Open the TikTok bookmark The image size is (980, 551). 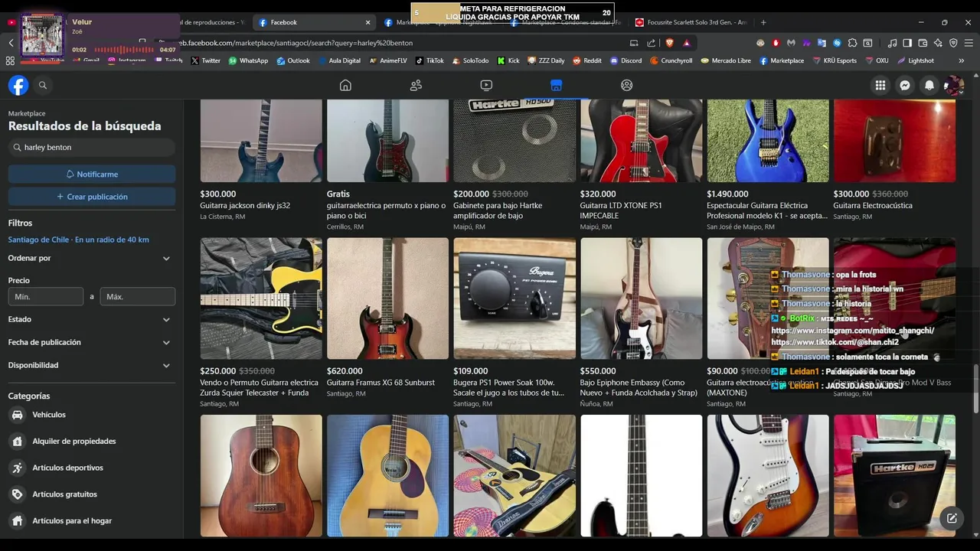430,60
